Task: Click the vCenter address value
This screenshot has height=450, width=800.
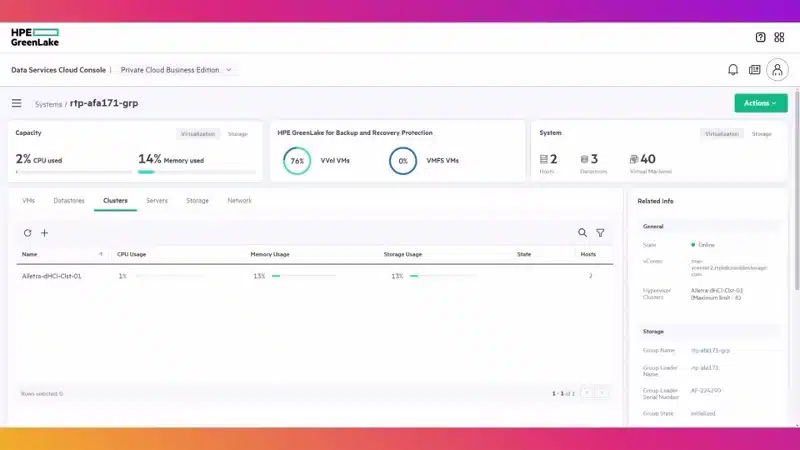Action: [729, 267]
